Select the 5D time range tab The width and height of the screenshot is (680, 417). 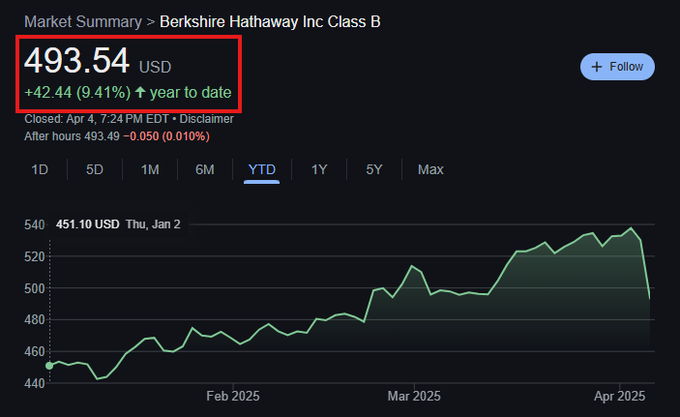(x=95, y=169)
